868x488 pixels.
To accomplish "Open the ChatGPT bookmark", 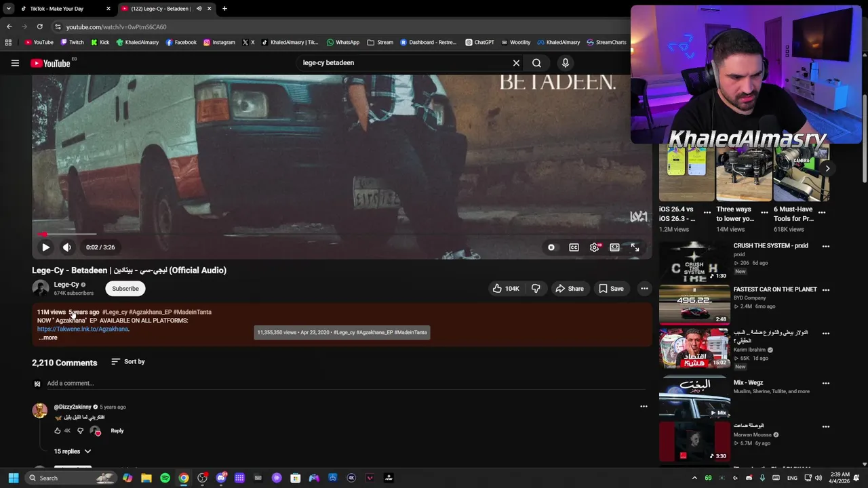I will coord(479,43).
